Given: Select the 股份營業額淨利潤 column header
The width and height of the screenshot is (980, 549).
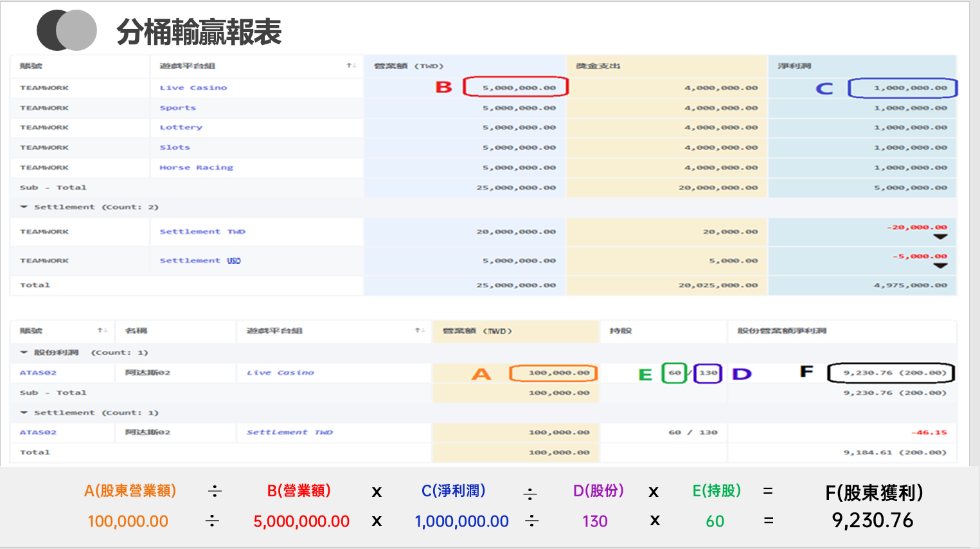Looking at the screenshot, I should pos(782,330).
